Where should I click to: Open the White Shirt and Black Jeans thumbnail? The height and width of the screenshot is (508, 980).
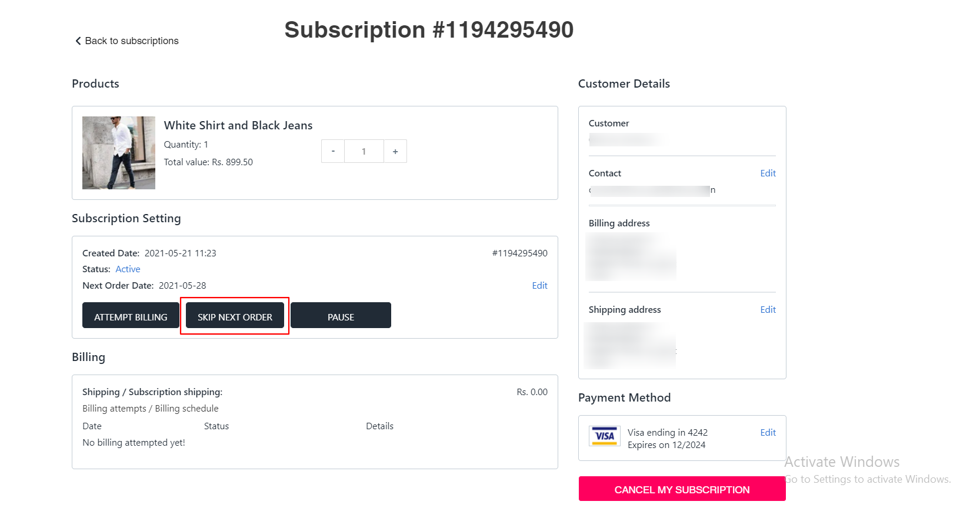(119, 153)
